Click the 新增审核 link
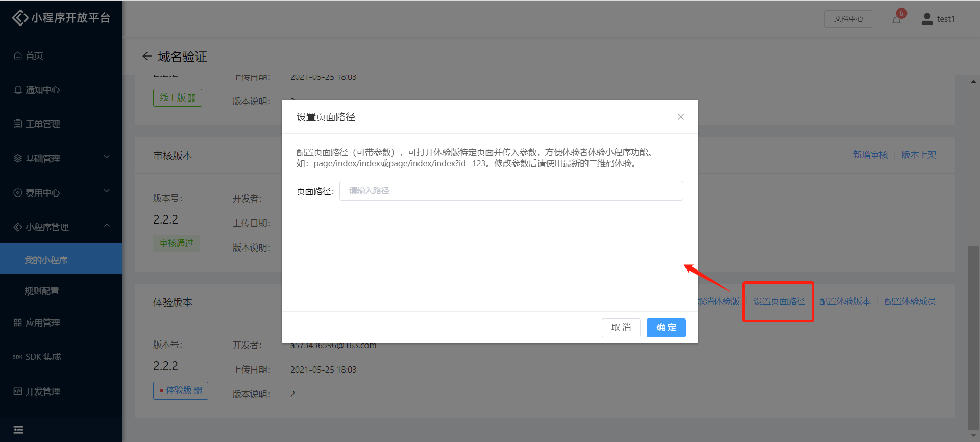The height and width of the screenshot is (442, 980). (870, 155)
